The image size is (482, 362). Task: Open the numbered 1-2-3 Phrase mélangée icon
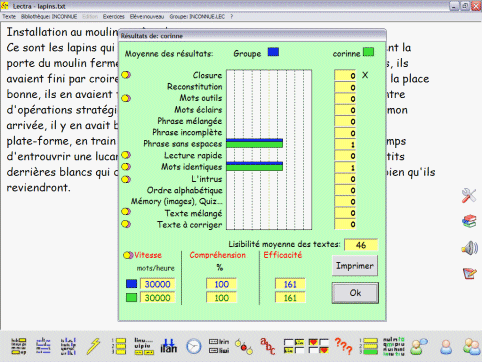point(119,346)
